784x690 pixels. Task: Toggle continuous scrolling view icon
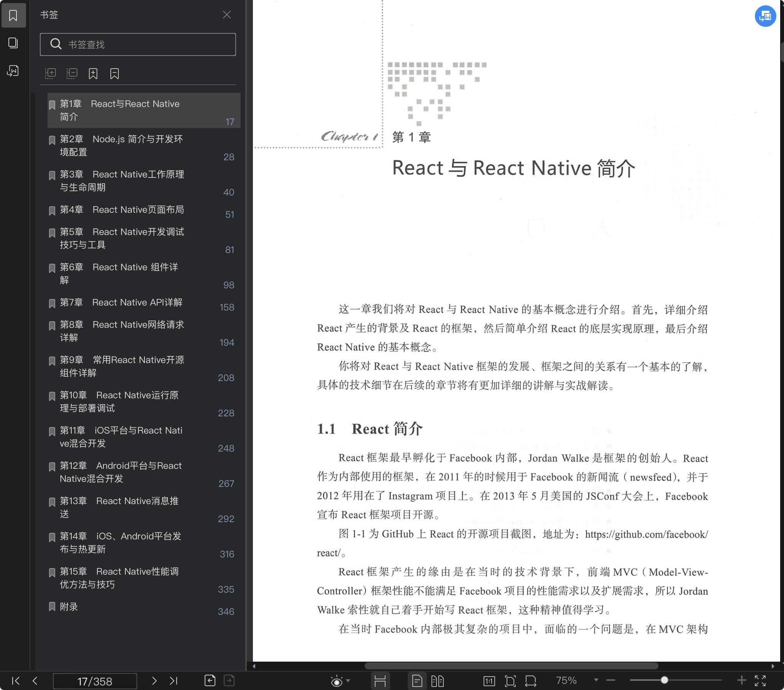coord(380,681)
